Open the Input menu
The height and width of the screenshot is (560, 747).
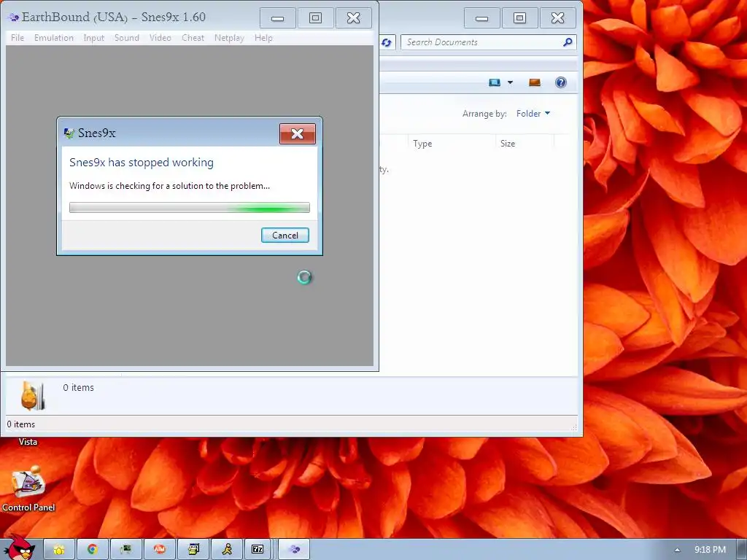[x=93, y=38]
